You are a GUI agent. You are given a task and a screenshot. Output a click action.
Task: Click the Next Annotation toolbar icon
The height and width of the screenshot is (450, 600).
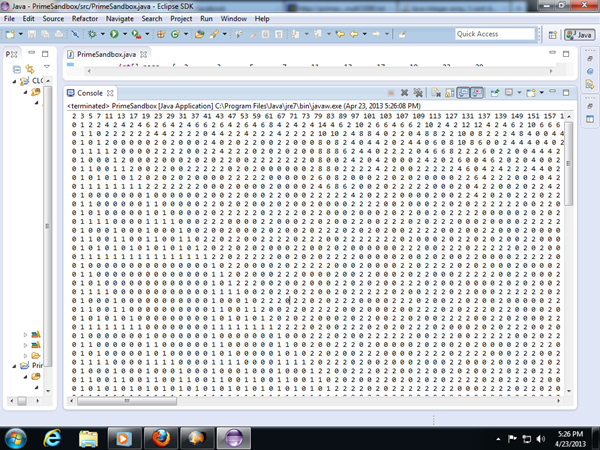point(296,34)
